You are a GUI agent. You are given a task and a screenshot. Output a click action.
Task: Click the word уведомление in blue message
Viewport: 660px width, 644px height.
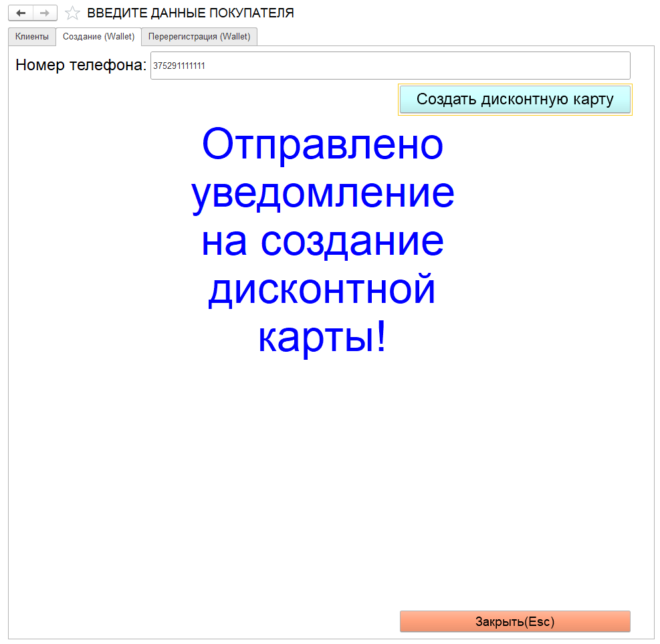coord(322,193)
